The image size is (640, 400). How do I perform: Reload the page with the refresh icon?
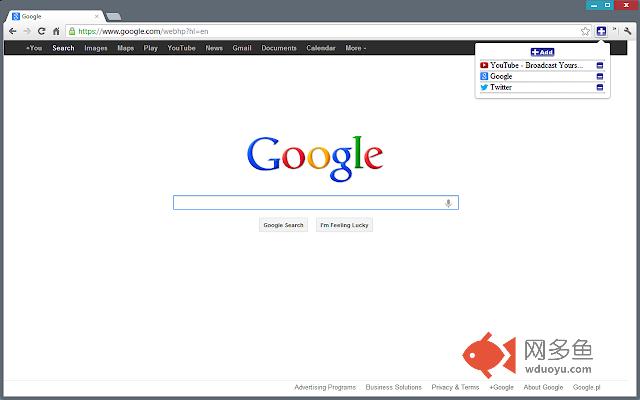point(41,31)
